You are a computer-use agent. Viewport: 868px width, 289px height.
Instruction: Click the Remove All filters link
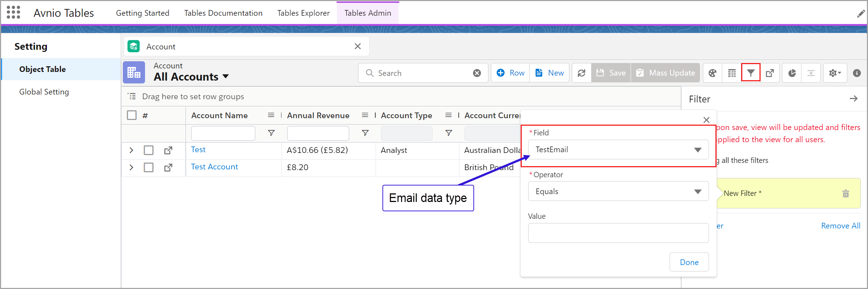[x=840, y=226]
